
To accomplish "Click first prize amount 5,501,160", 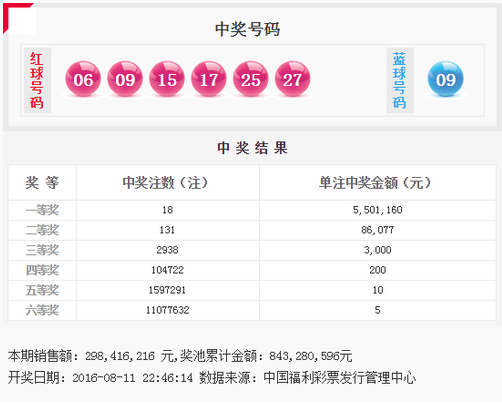I will point(377,210).
